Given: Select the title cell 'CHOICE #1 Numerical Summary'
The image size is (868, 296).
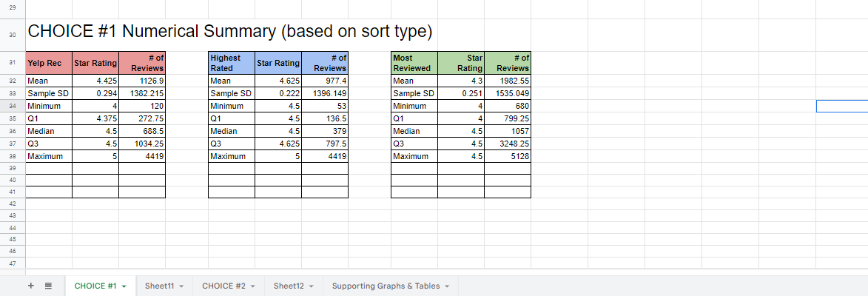Looking at the screenshot, I should [x=229, y=32].
